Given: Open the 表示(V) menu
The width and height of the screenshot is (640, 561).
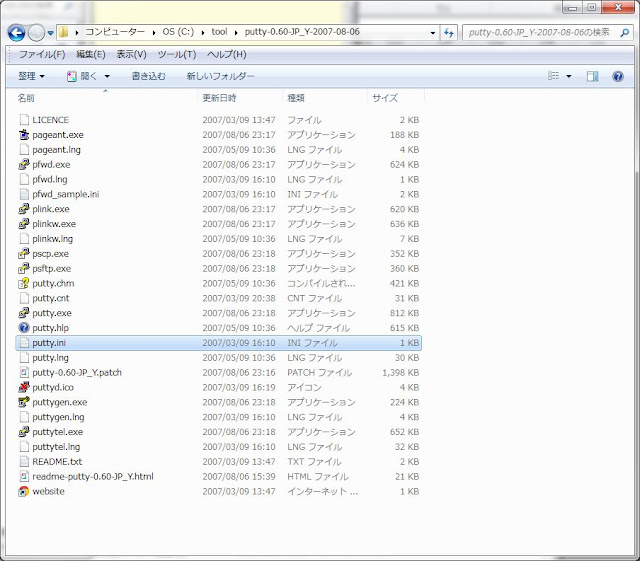Looking at the screenshot, I should 131,54.
